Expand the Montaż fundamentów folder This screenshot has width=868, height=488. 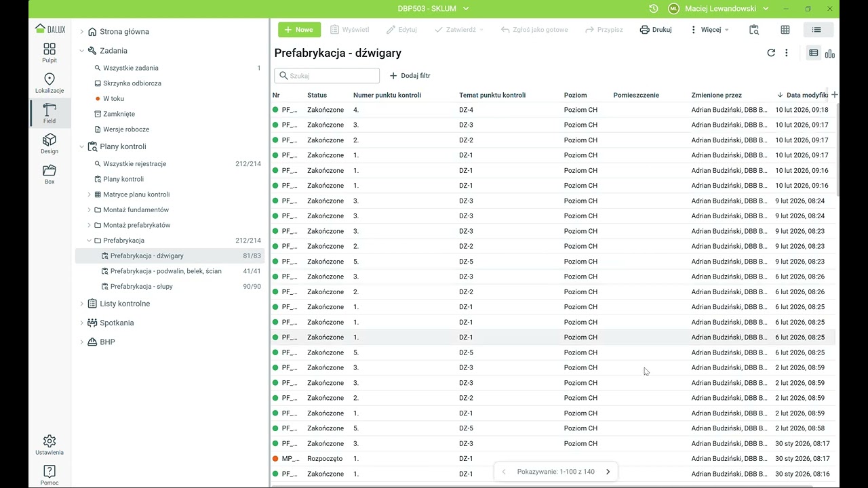pyautogui.click(x=89, y=210)
